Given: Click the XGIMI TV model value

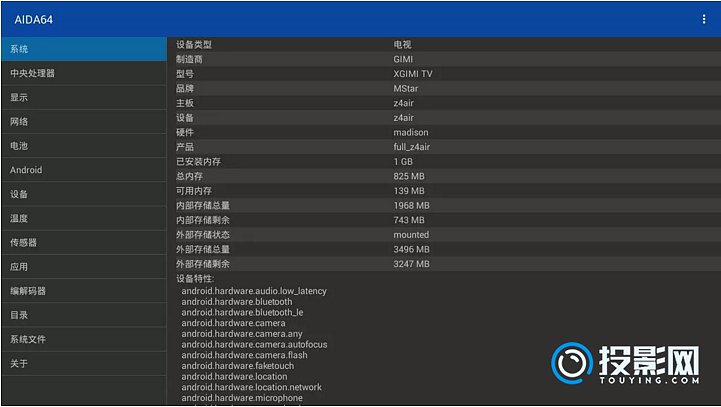Looking at the screenshot, I should [x=413, y=74].
